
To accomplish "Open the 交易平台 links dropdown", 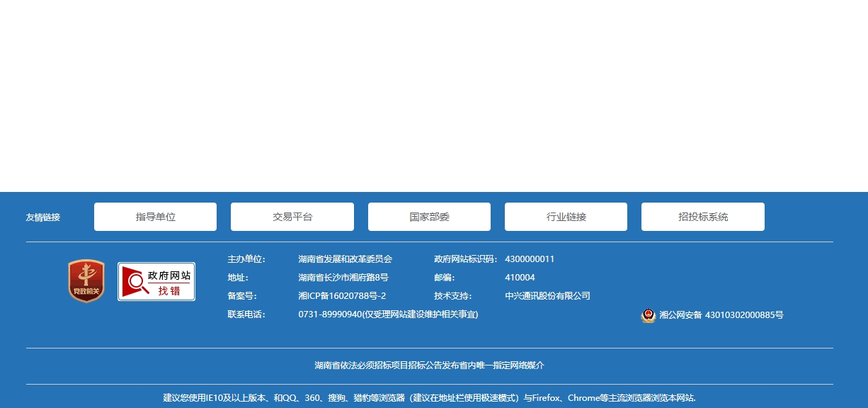I will pos(292,217).
